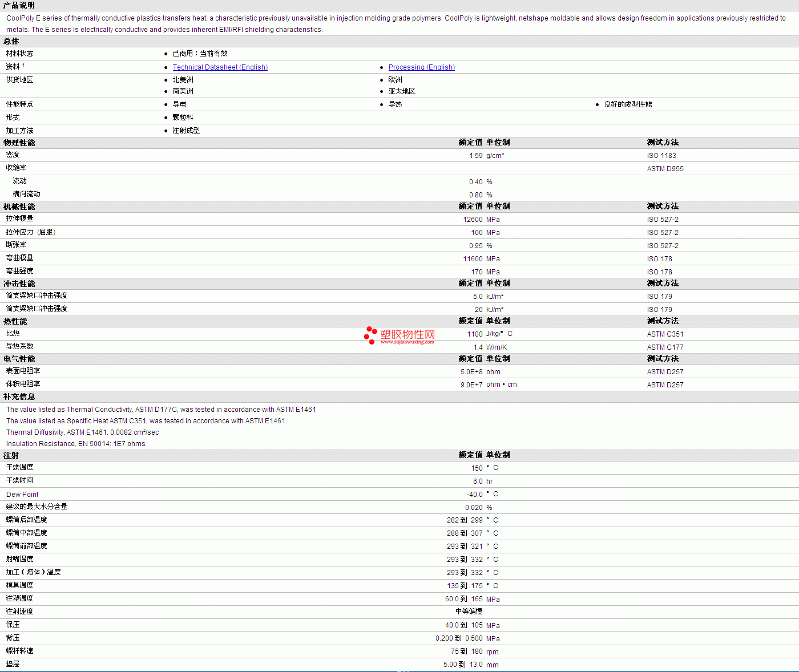Click the 干燥温度 value 150
Viewport: 799px width, 672px height.
tap(477, 468)
